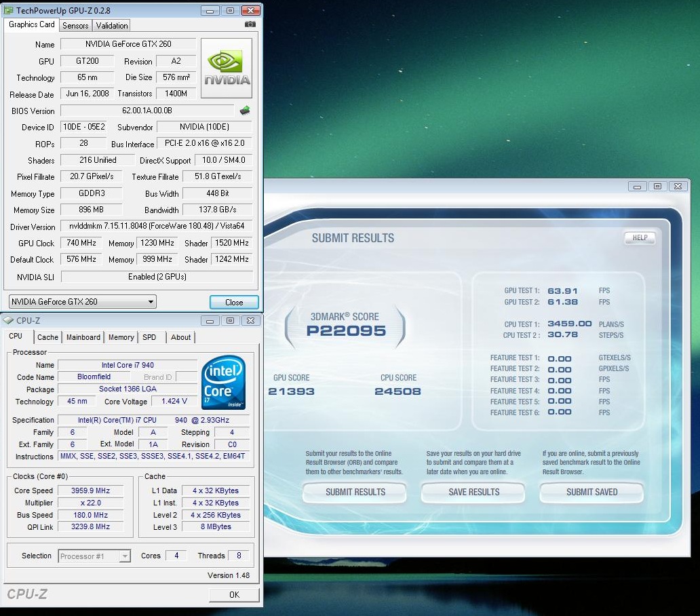Click the GPU Clock value 740 MHz

click(x=81, y=243)
